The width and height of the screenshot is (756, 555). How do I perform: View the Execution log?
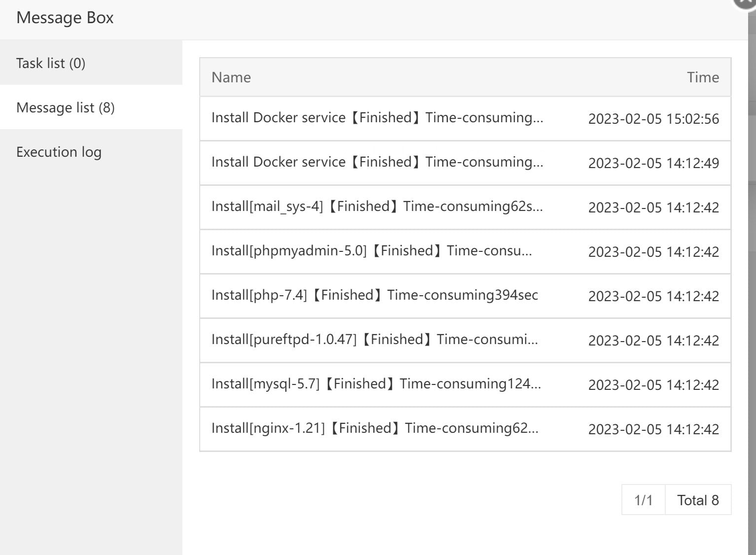tap(59, 152)
